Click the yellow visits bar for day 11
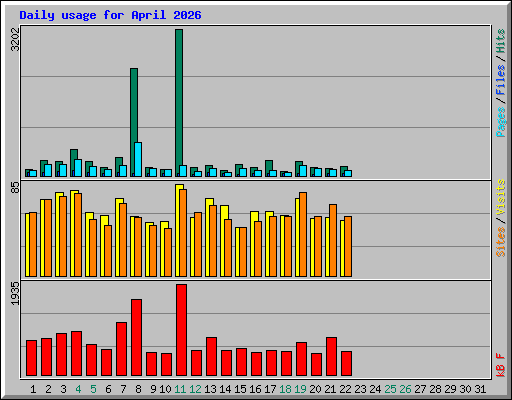This screenshot has width=512, height=400. point(179,230)
